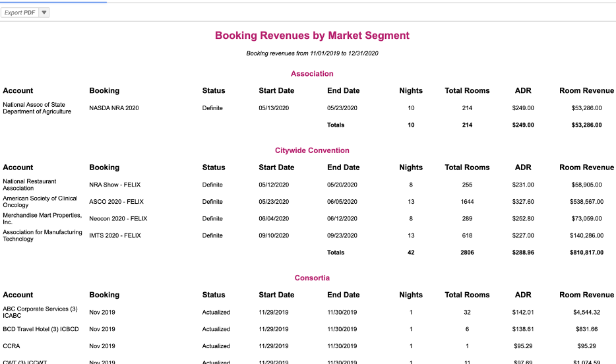Click the $4,544.32 room revenue value

(586, 312)
